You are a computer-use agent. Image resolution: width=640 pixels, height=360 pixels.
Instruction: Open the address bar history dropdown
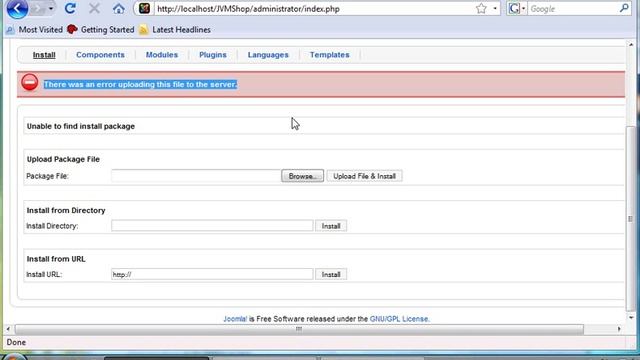pos(495,9)
